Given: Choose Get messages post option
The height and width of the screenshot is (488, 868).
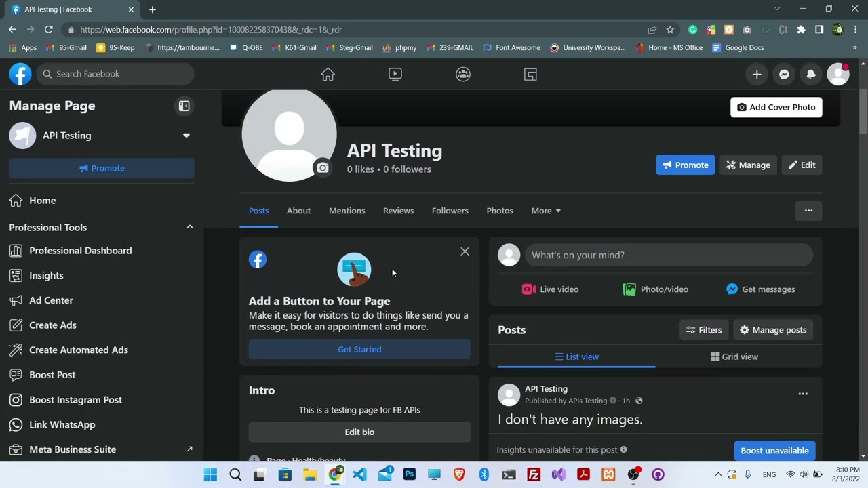Looking at the screenshot, I should click(x=760, y=289).
